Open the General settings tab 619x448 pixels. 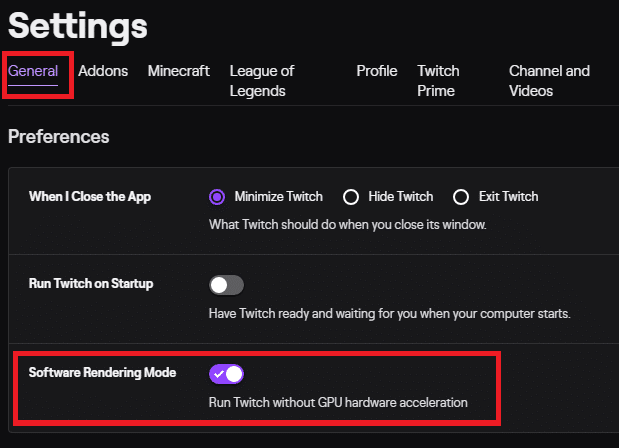tap(33, 72)
